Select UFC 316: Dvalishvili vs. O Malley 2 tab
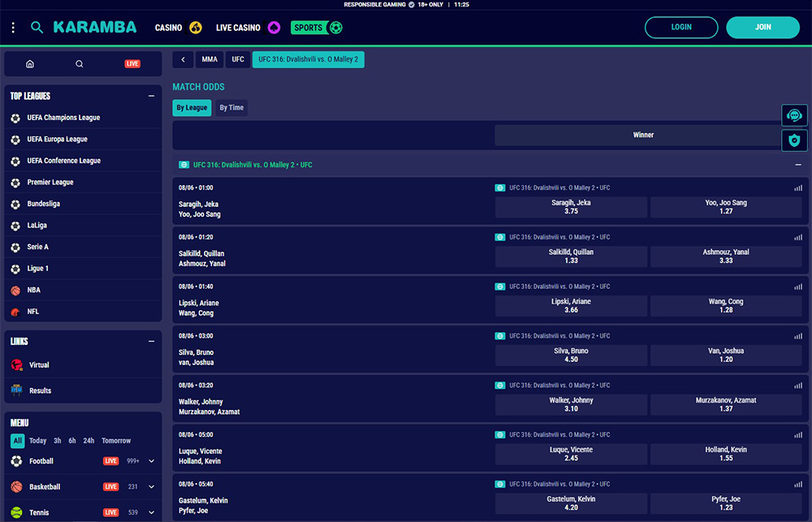 pos(308,59)
